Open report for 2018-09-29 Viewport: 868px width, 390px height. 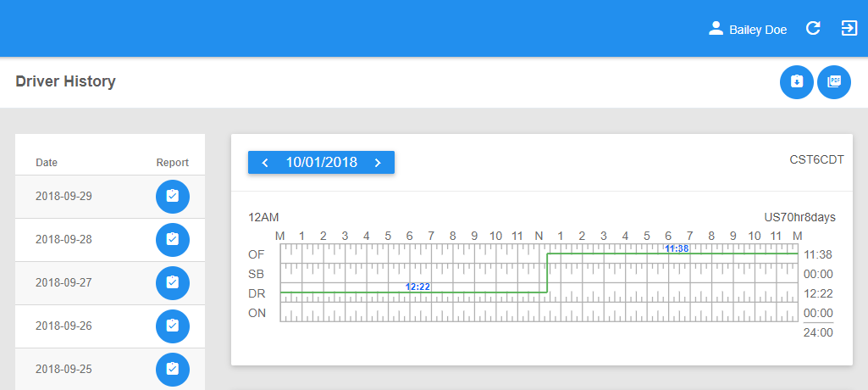tap(173, 196)
